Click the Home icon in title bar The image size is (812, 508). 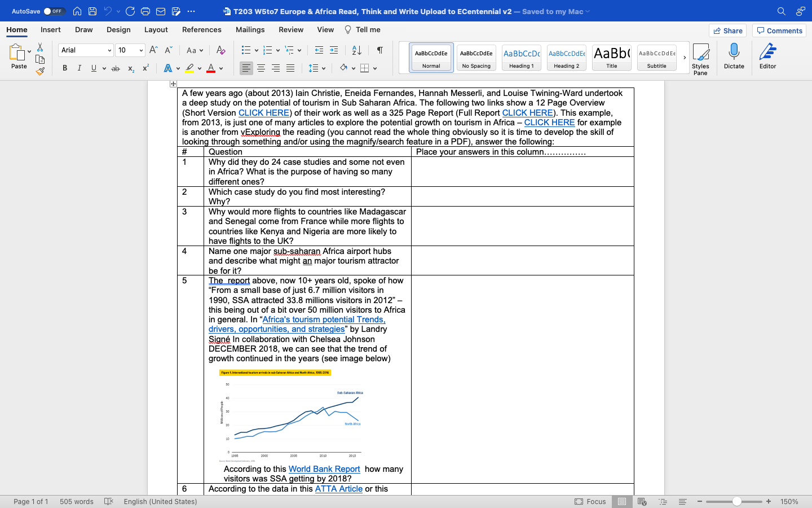77,11
